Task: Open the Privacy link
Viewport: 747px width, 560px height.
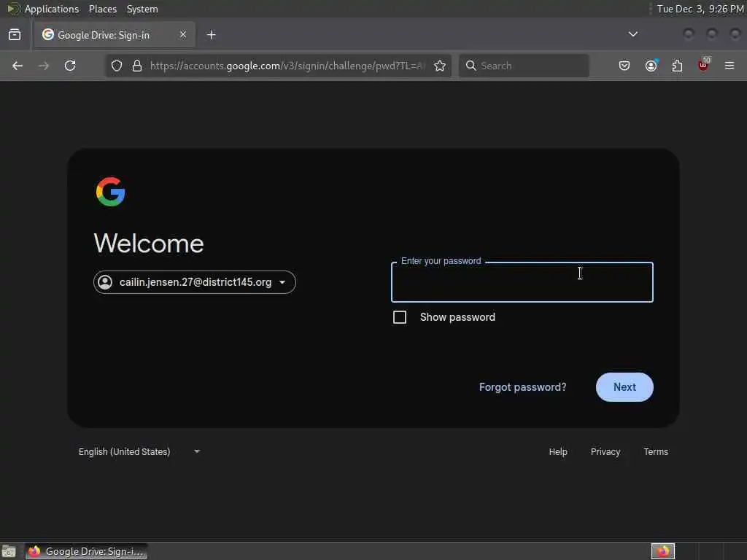Action: point(605,451)
